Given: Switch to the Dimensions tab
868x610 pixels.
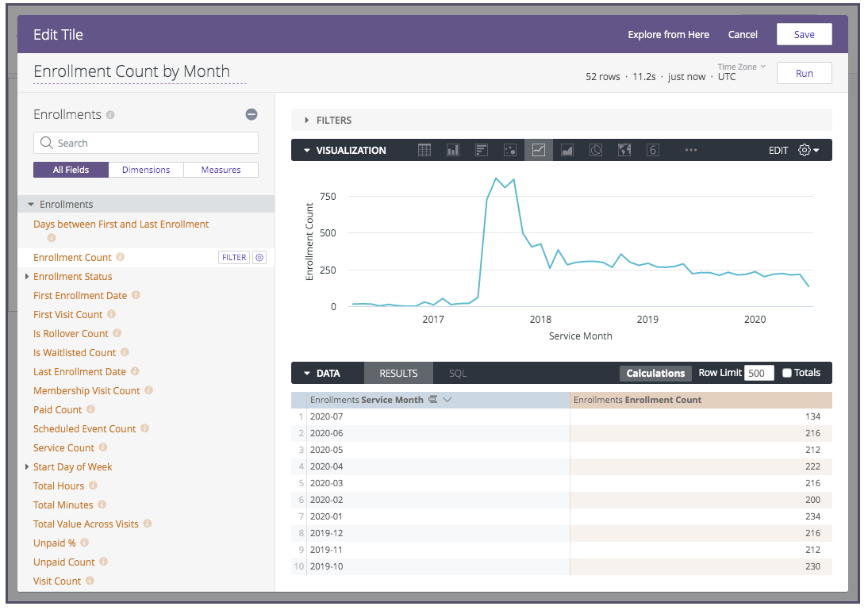Looking at the screenshot, I should pos(146,170).
